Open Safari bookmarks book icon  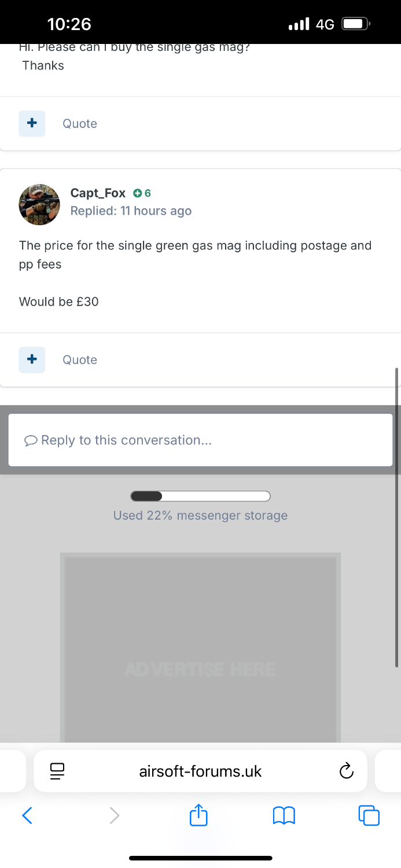click(x=284, y=815)
